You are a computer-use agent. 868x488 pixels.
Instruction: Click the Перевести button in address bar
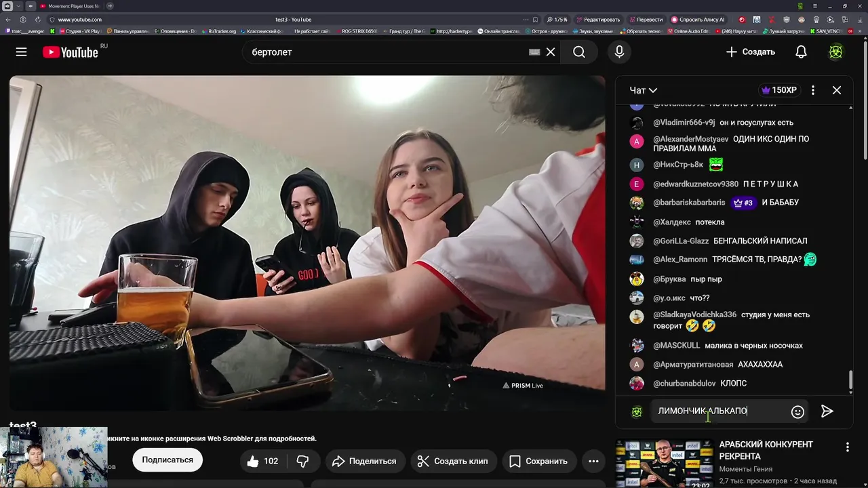tap(646, 20)
